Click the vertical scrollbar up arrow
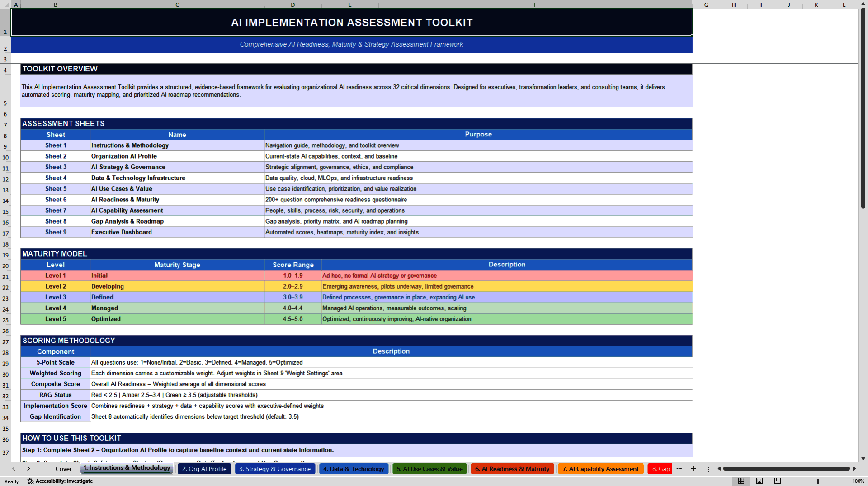Viewport: 868px width, 486px height. (x=863, y=4)
